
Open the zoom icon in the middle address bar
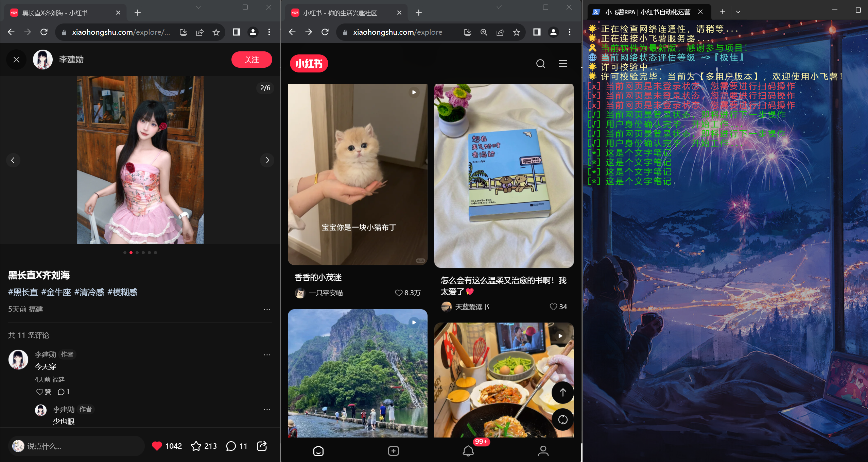coord(484,32)
